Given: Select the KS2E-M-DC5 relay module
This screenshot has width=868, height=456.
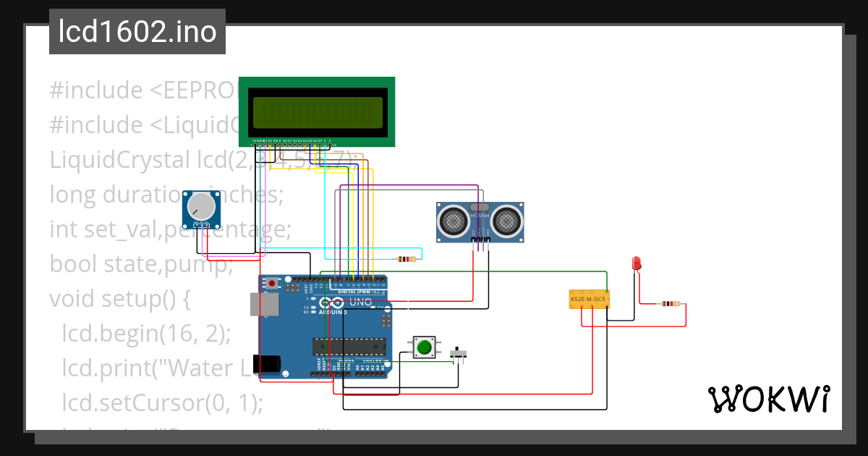Looking at the screenshot, I should (589, 298).
